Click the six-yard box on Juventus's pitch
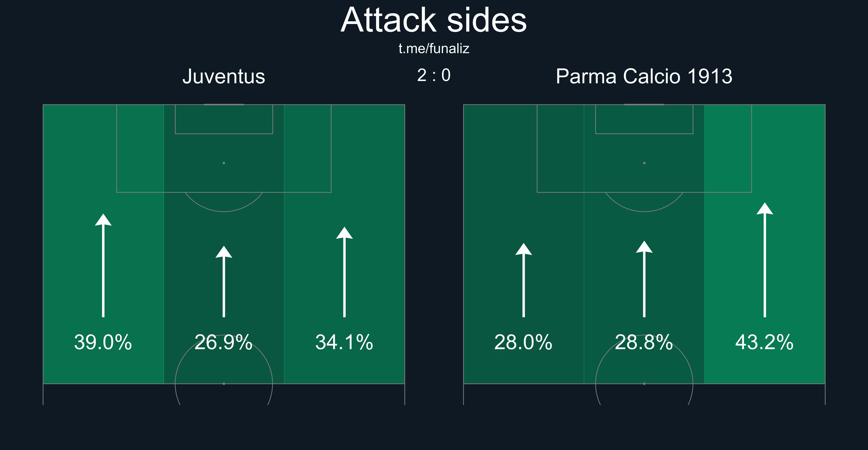The image size is (868, 450). tap(224, 119)
